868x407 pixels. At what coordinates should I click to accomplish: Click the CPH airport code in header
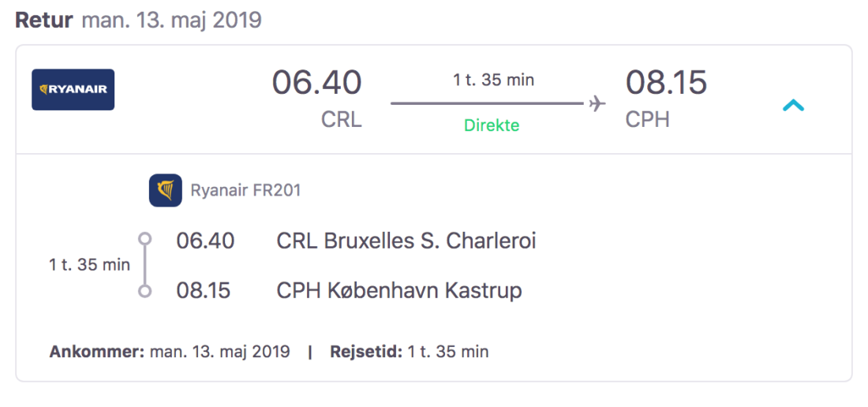click(x=647, y=120)
